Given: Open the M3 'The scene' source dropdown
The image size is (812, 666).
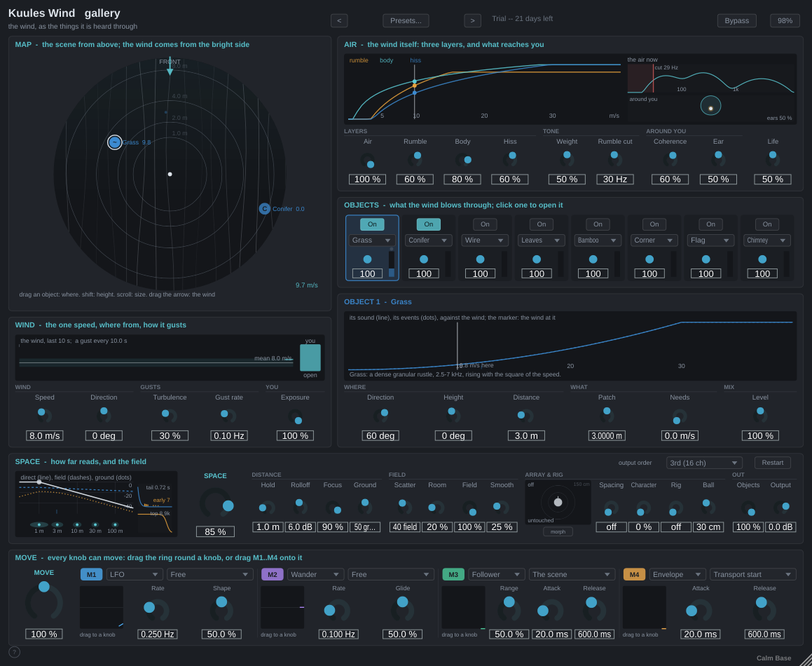Looking at the screenshot, I should [572, 574].
